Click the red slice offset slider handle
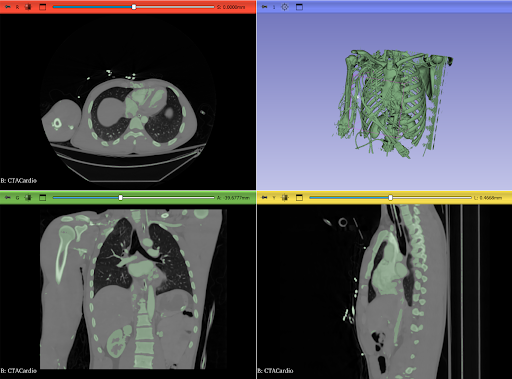This screenshot has width=512, height=379. (x=134, y=7)
